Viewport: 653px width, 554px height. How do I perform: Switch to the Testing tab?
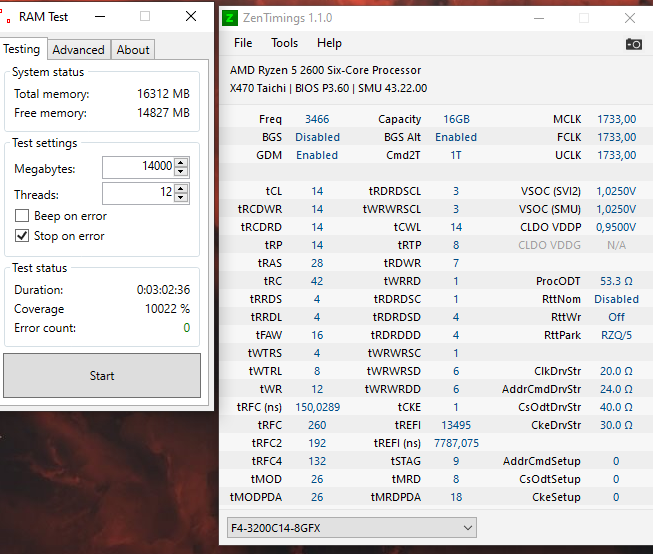[22, 49]
